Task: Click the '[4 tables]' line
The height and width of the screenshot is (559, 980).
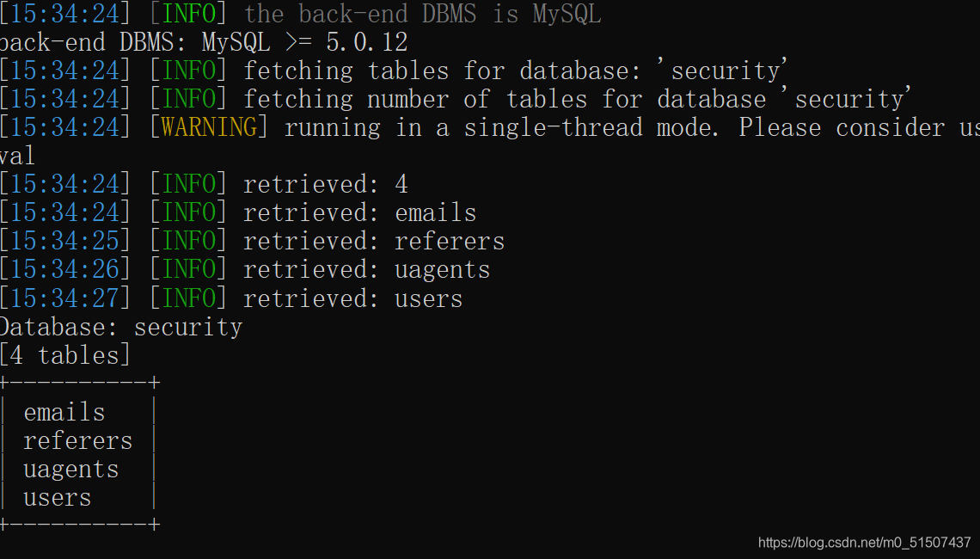Action: tap(65, 355)
